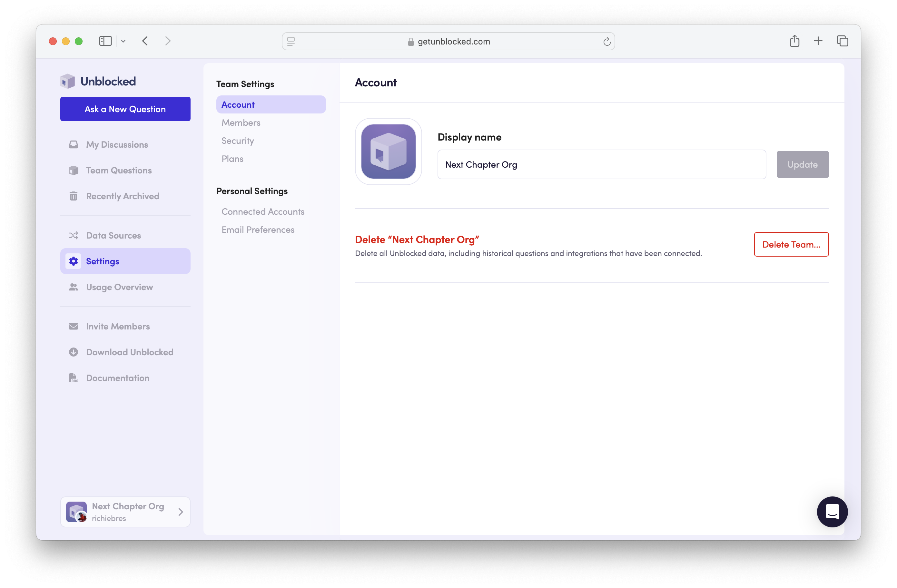This screenshot has height=588, width=897.
Task: Open the Safari share icon
Action: pos(794,41)
